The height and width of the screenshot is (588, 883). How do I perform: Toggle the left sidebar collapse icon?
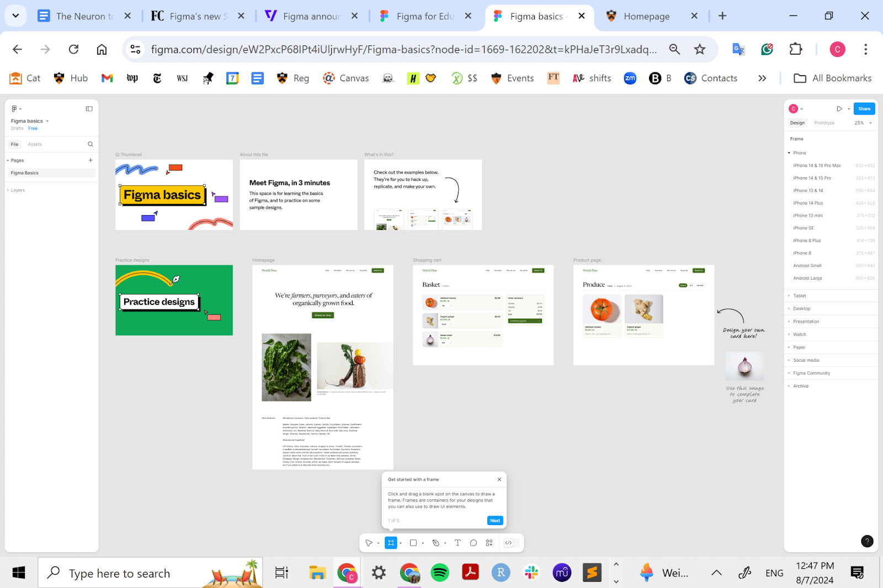[x=89, y=109]
